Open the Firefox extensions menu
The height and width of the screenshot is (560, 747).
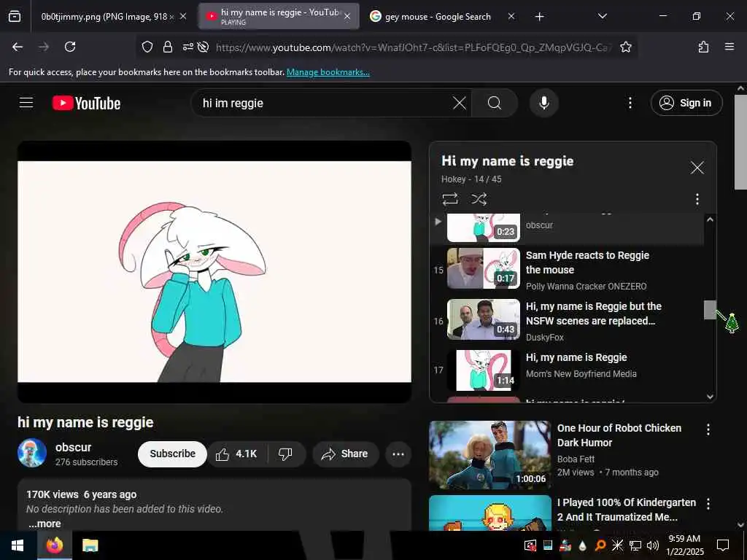[x=703, y=47]
